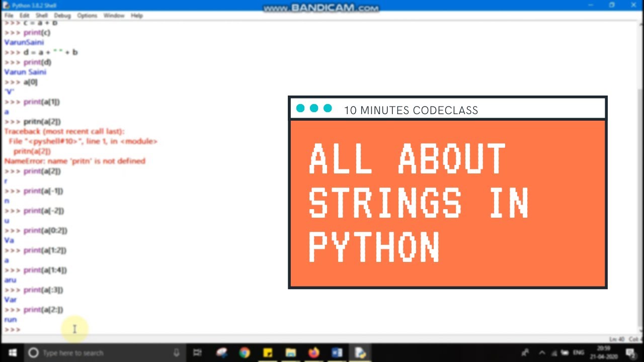Screen dimensions: 644x362
Task: Click the 'print(a[:3])' statement
Action: 43,290
